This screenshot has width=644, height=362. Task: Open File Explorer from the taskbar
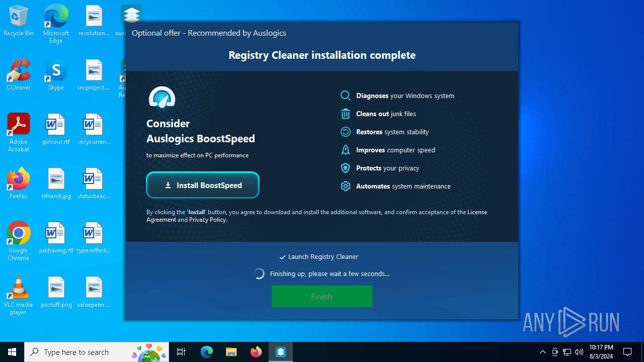coord(231,352)
